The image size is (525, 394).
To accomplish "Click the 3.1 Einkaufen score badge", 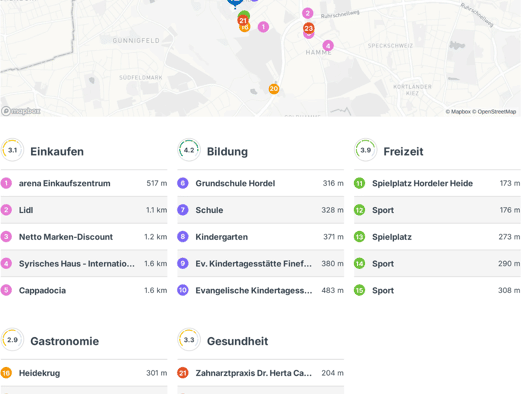I will [12, 150].
